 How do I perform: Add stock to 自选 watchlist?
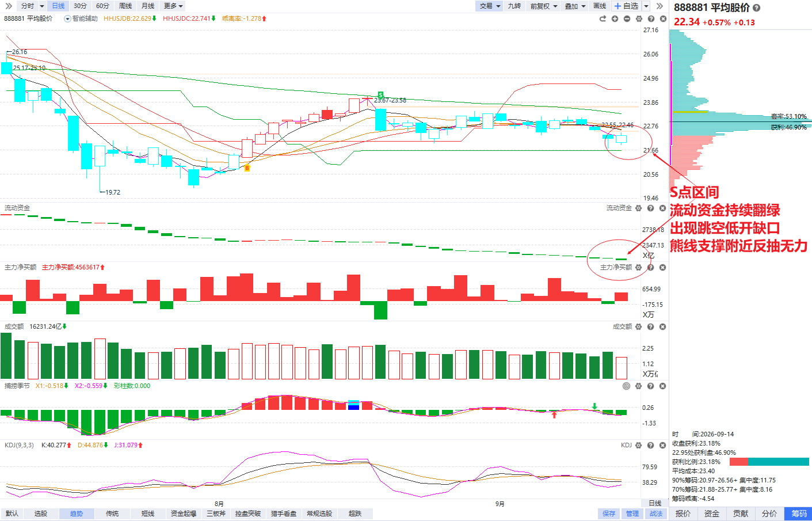click(627, 6)
